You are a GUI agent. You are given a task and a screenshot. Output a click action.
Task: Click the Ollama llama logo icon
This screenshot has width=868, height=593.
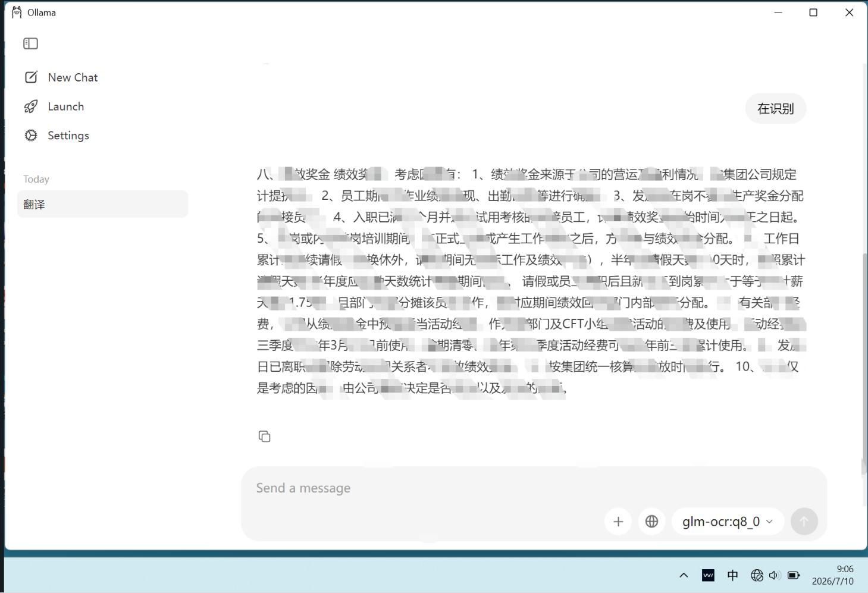pos(17,12)
